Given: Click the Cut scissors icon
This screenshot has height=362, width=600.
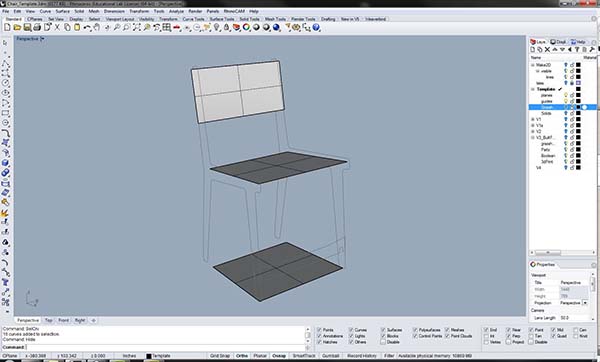Looking at the screenshot, I should click(x=57, y=28).
